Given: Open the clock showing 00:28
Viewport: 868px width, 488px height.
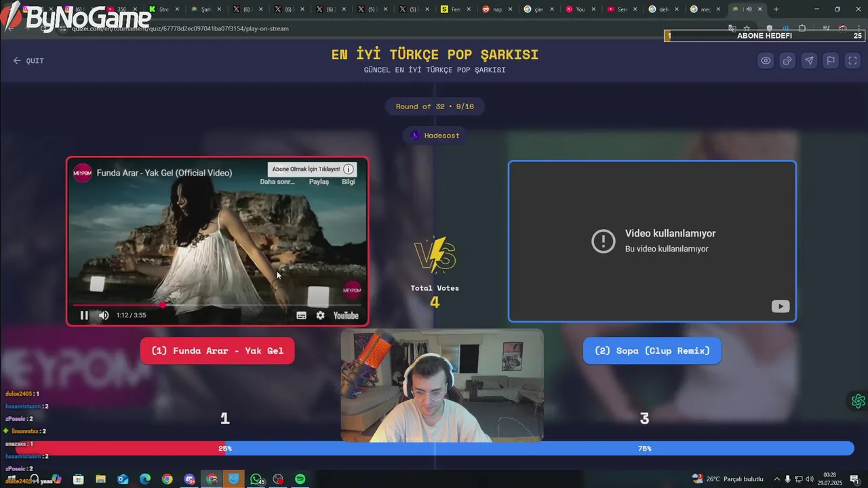Looking at the screenshot, I should (830, 479).
